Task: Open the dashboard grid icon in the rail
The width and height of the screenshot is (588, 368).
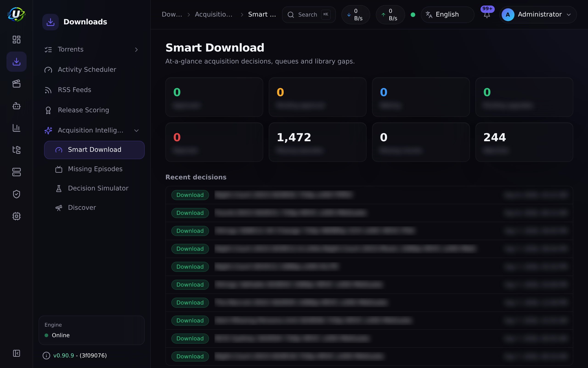Action: pyautogui.click(x=16, y=39)
